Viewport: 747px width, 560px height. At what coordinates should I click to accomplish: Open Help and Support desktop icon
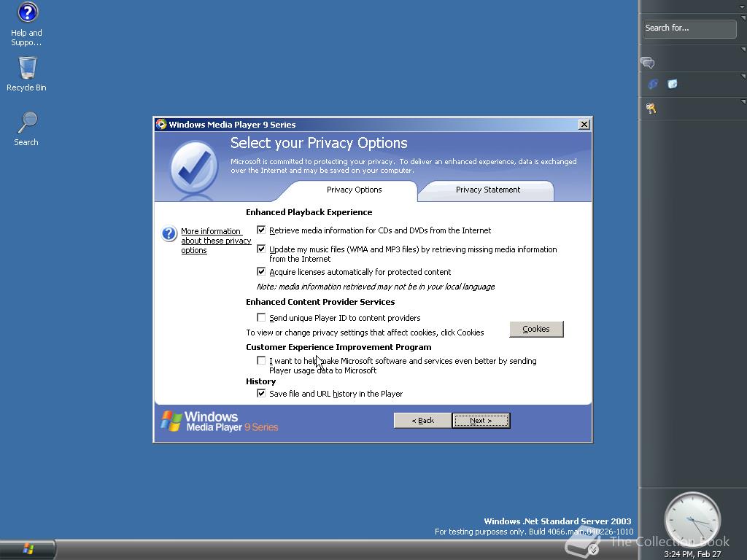pyautogui.click(x=27, y=24)
